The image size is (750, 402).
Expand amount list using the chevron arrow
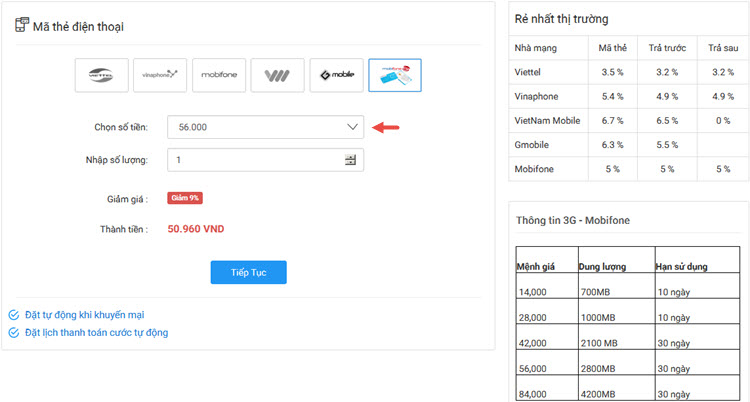[352, 127]
